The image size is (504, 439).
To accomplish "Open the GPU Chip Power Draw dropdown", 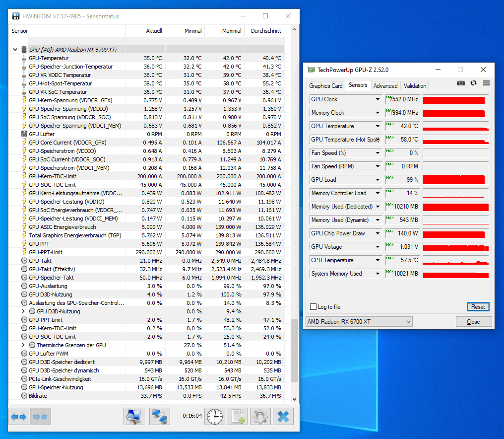I will pyautogui.click(x=378, y=233).
